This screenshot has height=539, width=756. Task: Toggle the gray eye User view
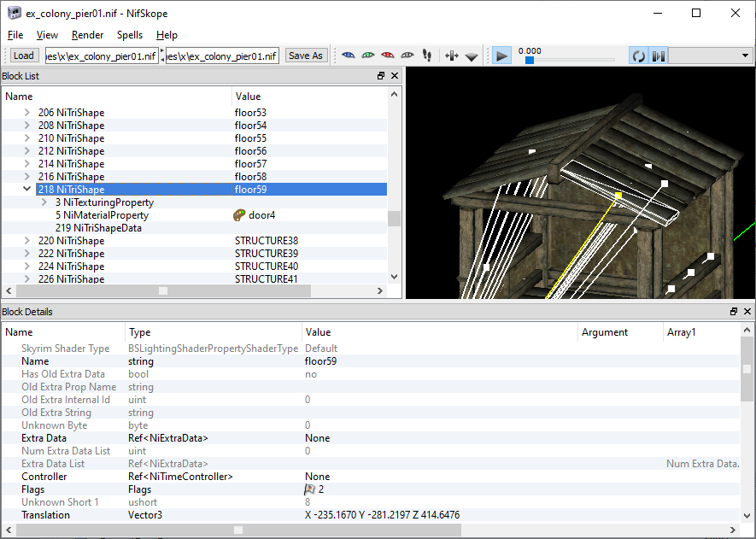click(x=407, y=56)
